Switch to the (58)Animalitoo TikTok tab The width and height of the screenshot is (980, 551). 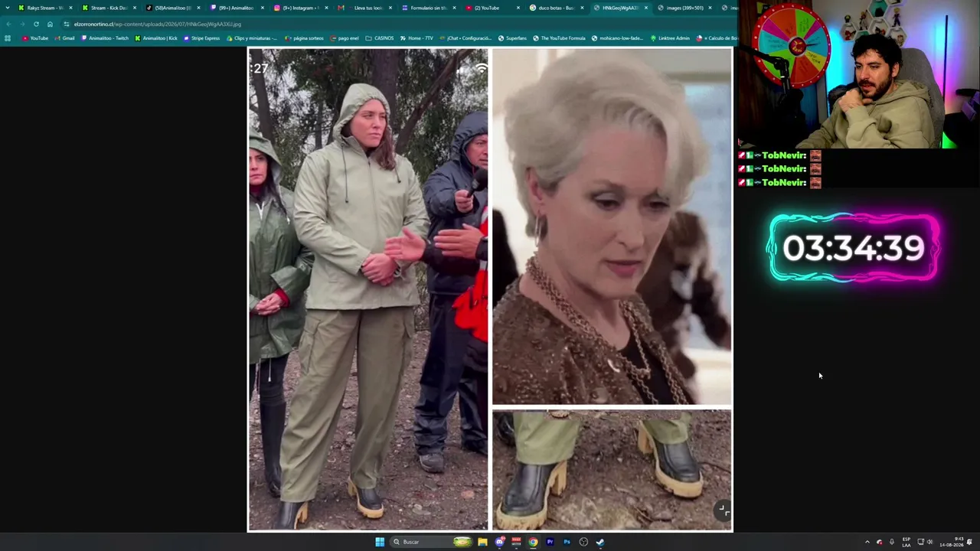click(172, 8)
